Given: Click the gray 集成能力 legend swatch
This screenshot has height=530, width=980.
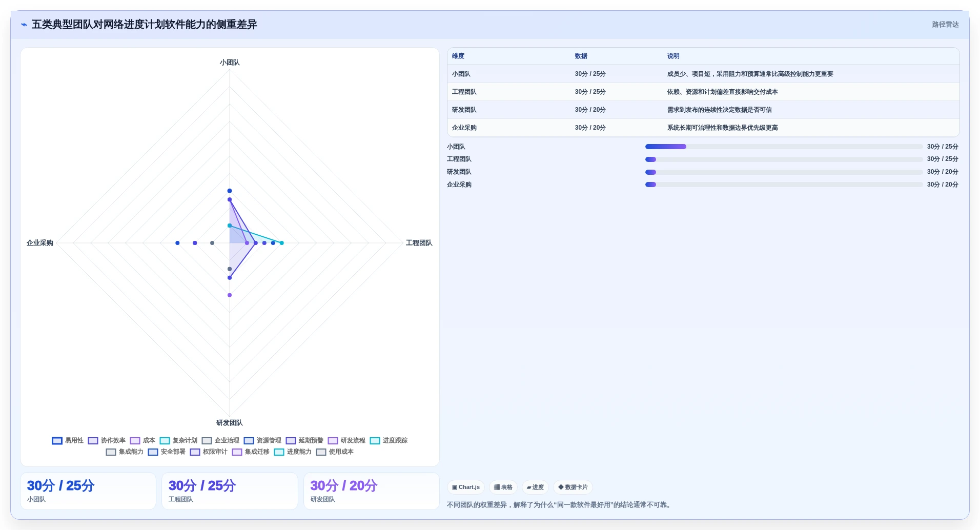Looking at the screenshot, I should [x=111, y=452].
